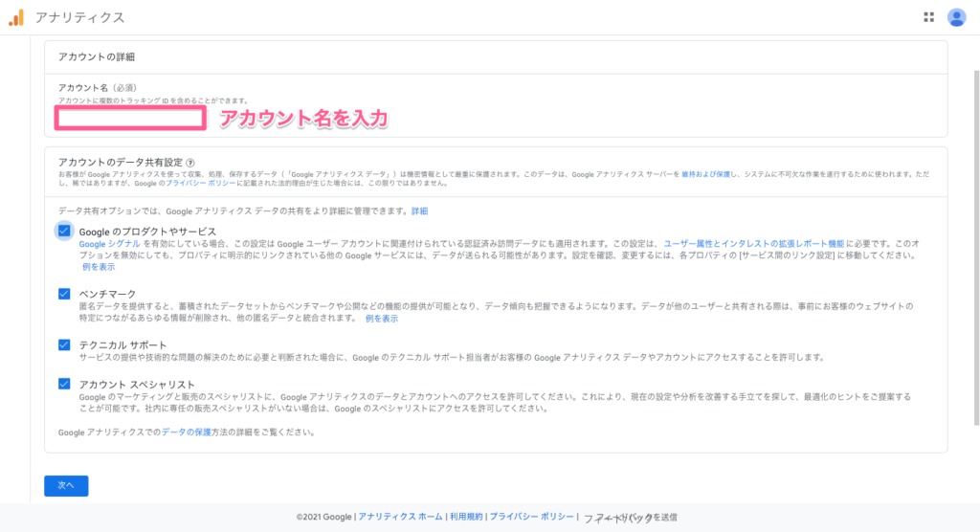This screenshot has height=532, width=980.
Task: Open the 利用規約 footer link
Action: 465,517
